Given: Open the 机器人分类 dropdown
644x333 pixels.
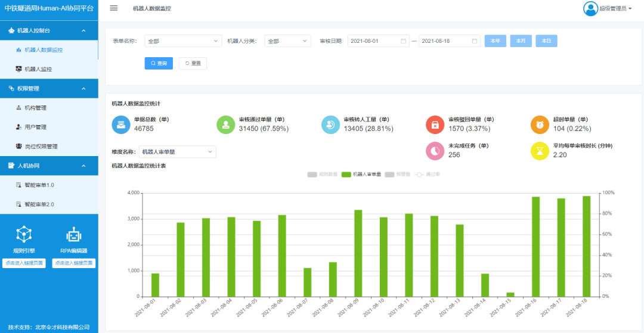Looking at the screenshot, I should pos(287,41).
